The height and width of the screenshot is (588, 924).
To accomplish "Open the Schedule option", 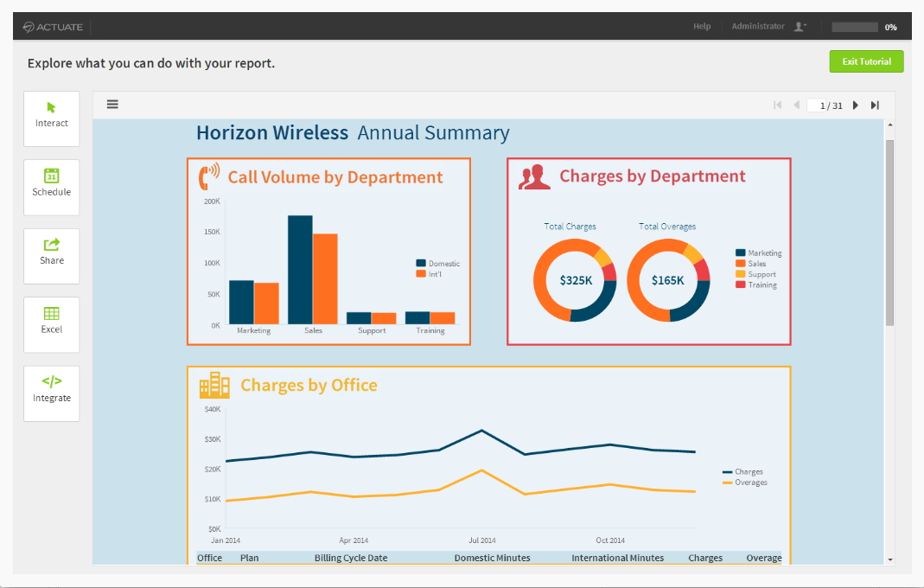I will tap(52, 188).
